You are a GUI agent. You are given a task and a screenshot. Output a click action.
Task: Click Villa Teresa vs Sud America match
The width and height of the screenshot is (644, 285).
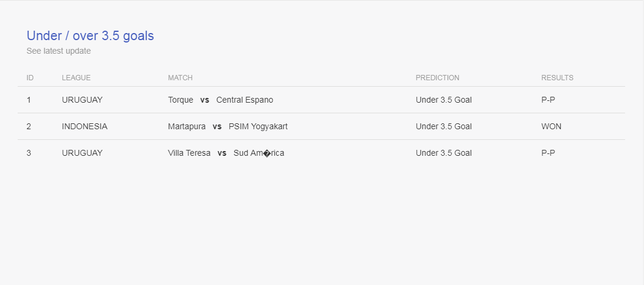coord(226,153)
